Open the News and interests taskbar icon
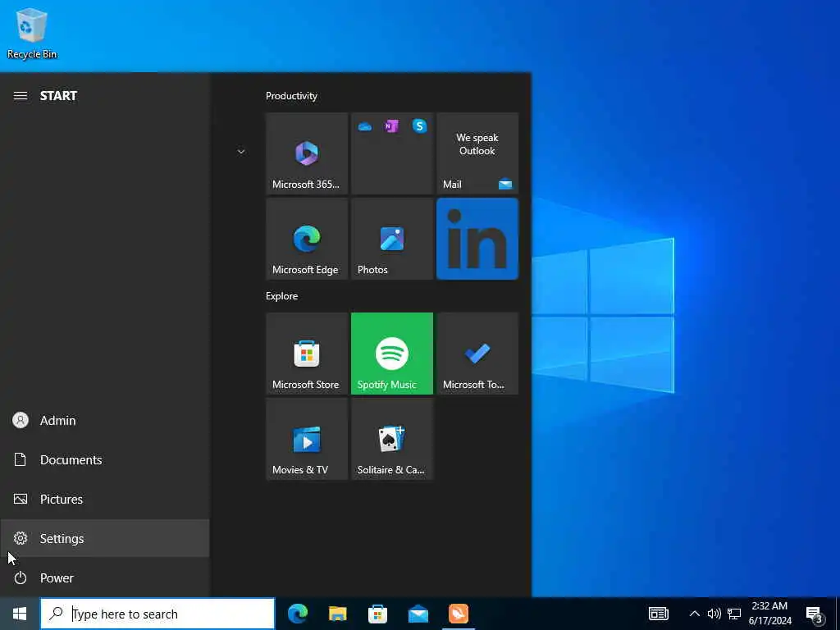840x630 pixels. coord(659,614)
